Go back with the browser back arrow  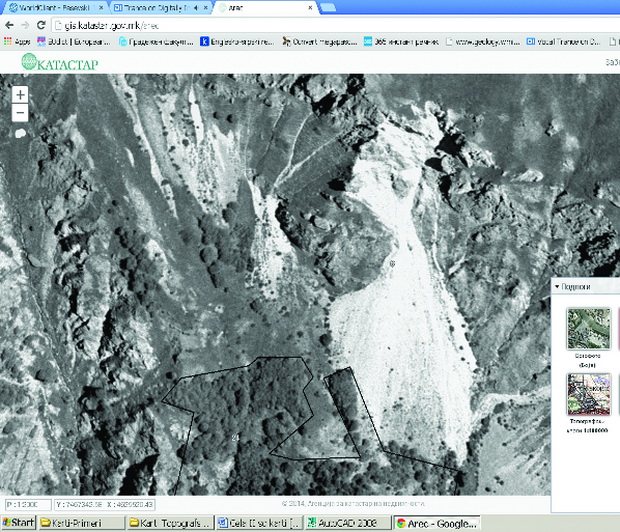click(9, 25)
